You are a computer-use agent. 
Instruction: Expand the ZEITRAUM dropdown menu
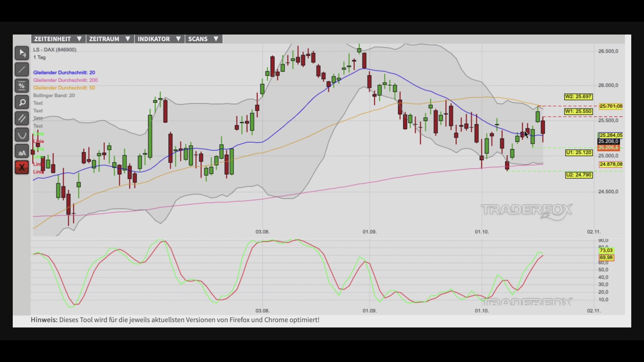pos(110,39)
